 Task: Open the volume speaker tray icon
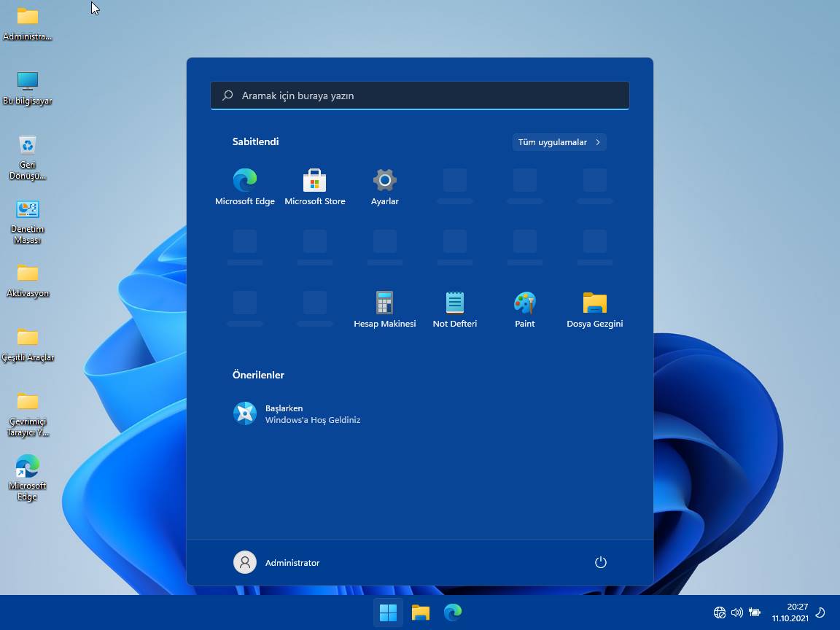coord(736,612)
